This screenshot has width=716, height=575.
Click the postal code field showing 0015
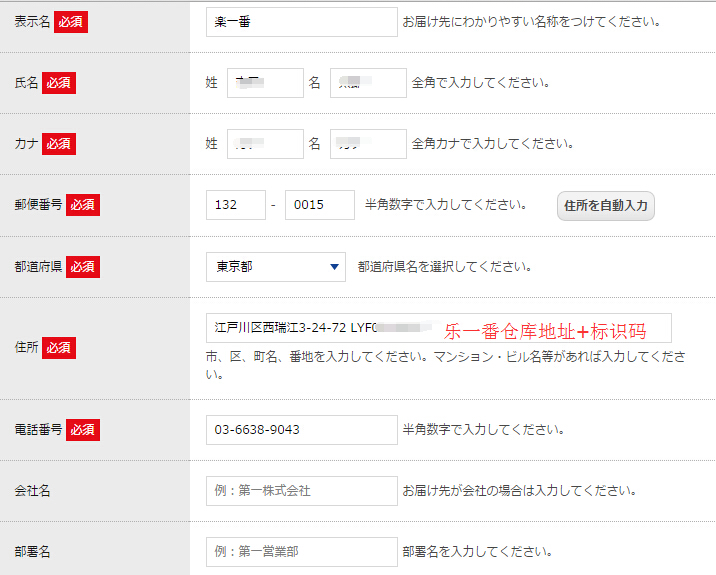[x=319, y=205]
